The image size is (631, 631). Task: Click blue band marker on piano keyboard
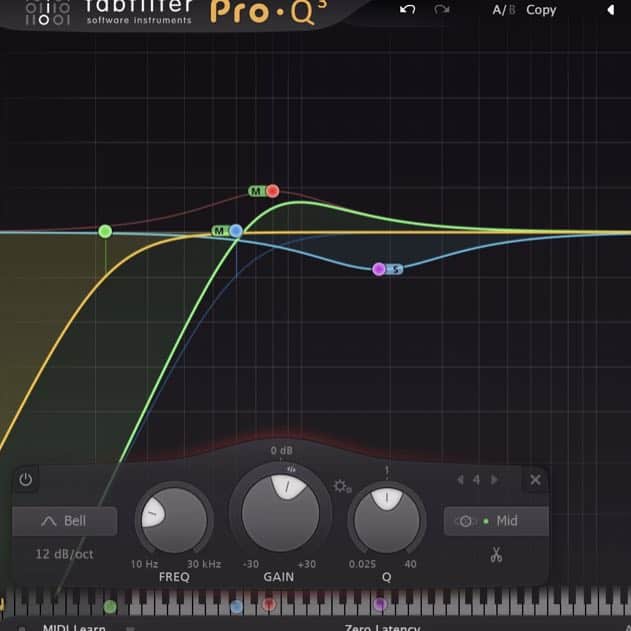click(x=236, y=606)
